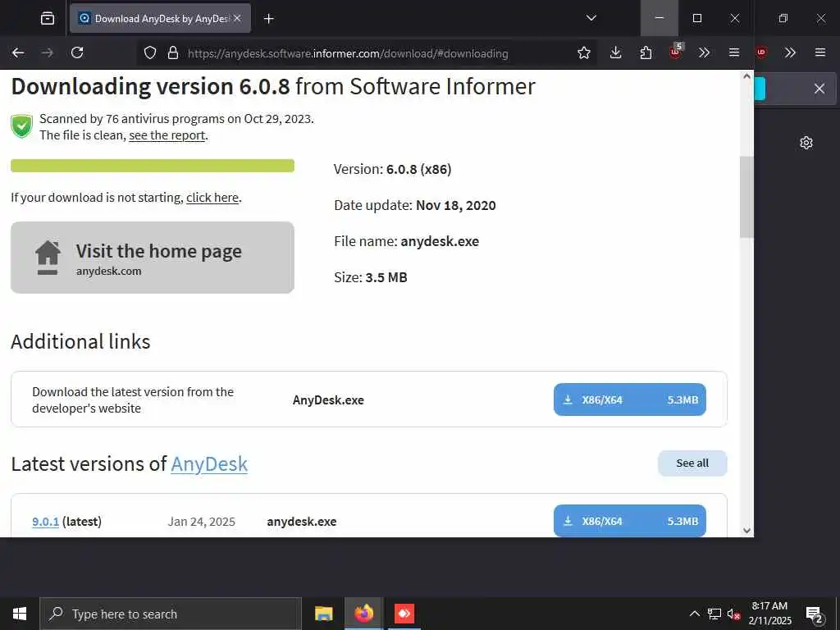The image size is (840, 630).
Task: Click the See all versions button
Action: click(692, 463)
